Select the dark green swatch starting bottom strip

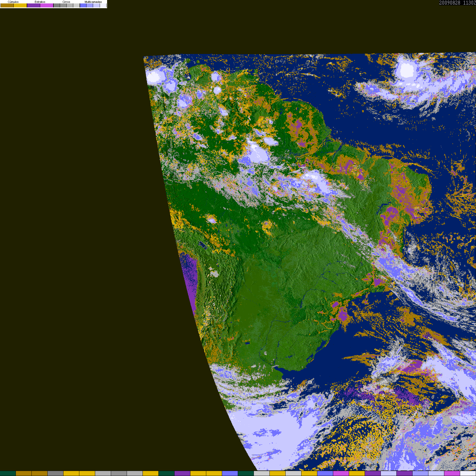[8, 473]
